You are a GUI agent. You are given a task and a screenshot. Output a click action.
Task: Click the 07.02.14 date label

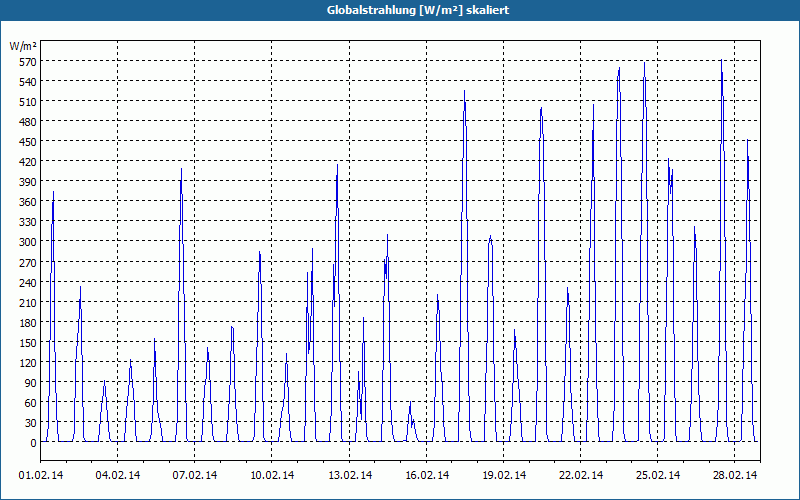pos(195,475)
